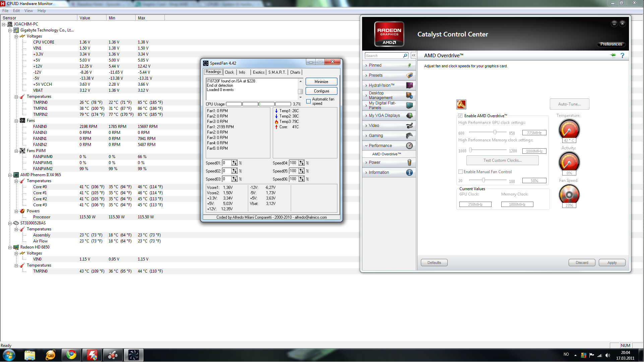The height and width of the screenshot is (362, 644).
Task: Click the search magnifier icon in Catalyst
Action: click(x=405, y=56)
